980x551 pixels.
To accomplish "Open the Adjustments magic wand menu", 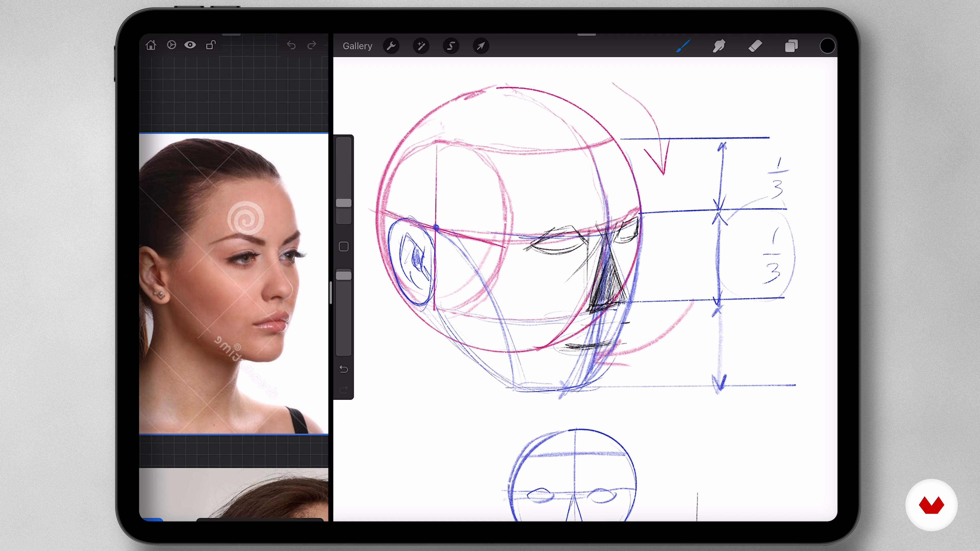I will click(x=421, y=46).
